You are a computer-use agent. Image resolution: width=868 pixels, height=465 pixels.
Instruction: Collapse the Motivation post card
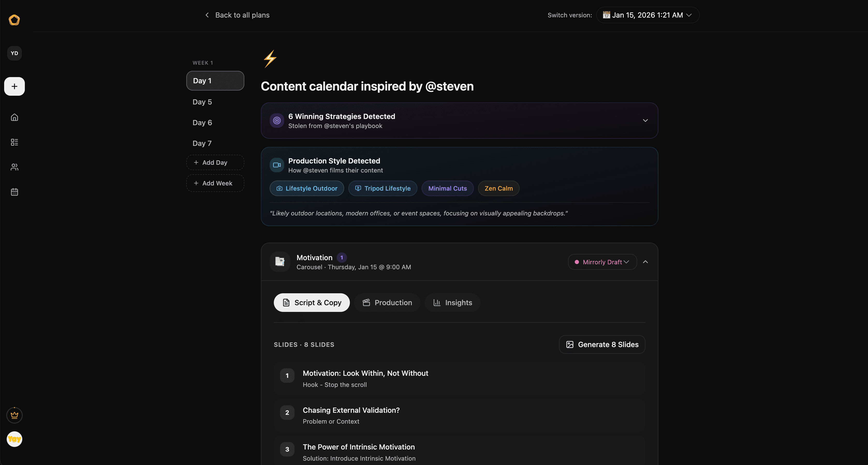click(x=645, y=262)
